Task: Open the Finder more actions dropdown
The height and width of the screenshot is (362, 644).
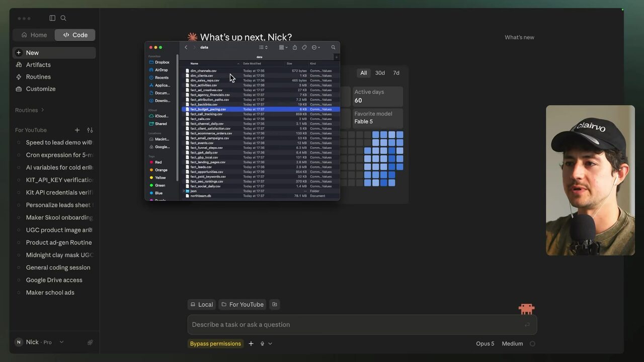Action: [x=315, y=47]
